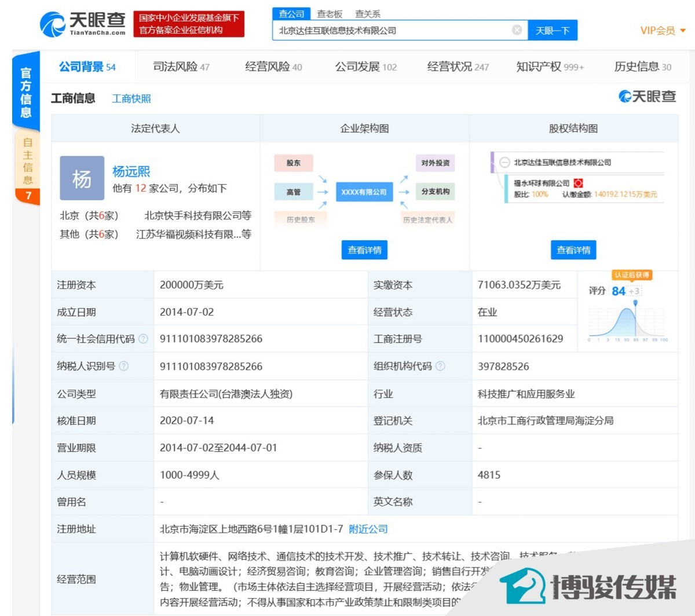Open the 公司背景 tab
This screenshot has width=695, height=616.
pyautogui.click(x=87, y=67)
